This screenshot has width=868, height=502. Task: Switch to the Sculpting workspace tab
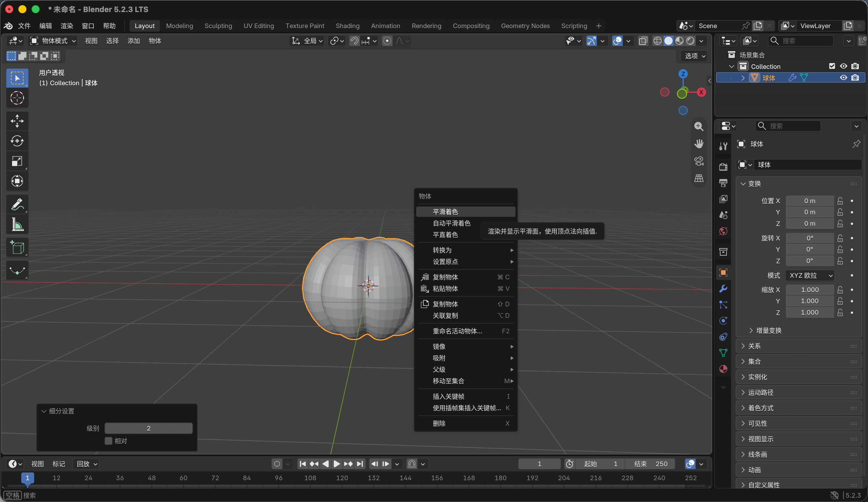tap(218, 26)
